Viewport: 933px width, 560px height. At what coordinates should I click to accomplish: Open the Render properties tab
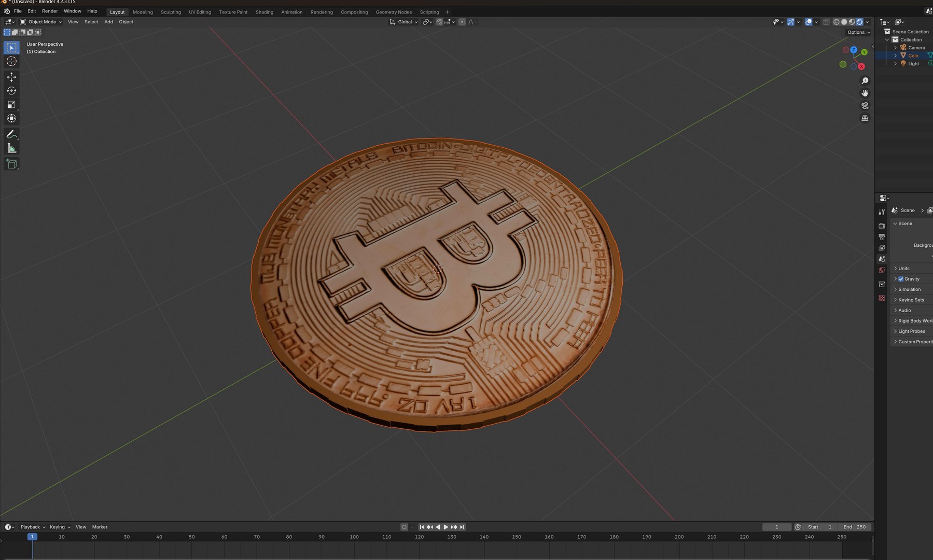tap(882, 226)
